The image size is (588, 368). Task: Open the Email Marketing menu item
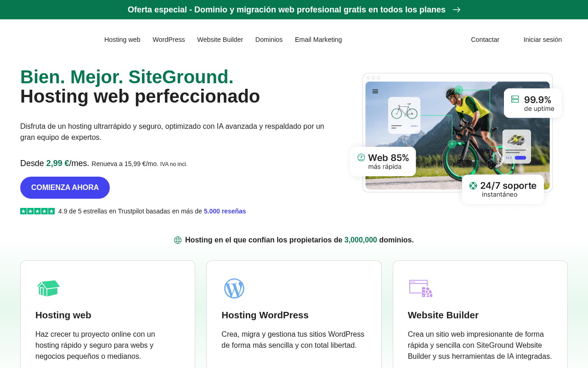[318, 40]
